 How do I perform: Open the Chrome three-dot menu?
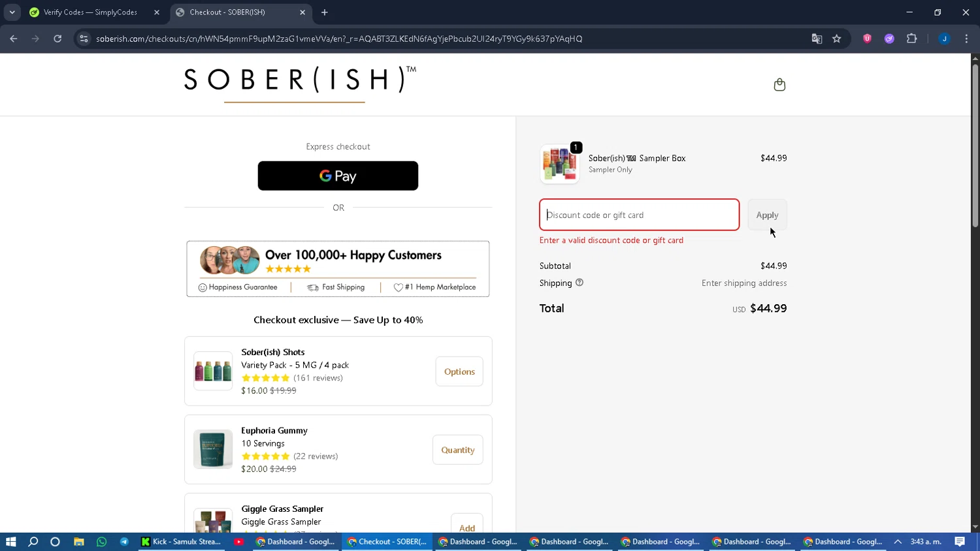(966, 39)
